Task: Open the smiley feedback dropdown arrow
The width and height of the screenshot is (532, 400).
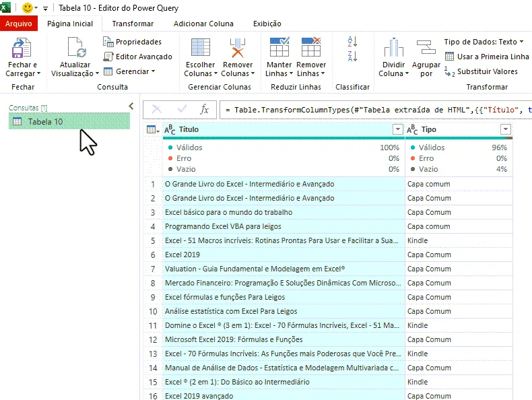Action: pos(36,8)
